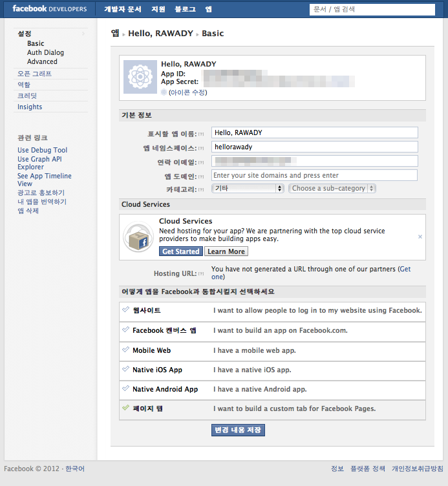Screen dimensions: 448x486
Task: Click help icon next to 앱 도메인
Action: coord(201,176)
